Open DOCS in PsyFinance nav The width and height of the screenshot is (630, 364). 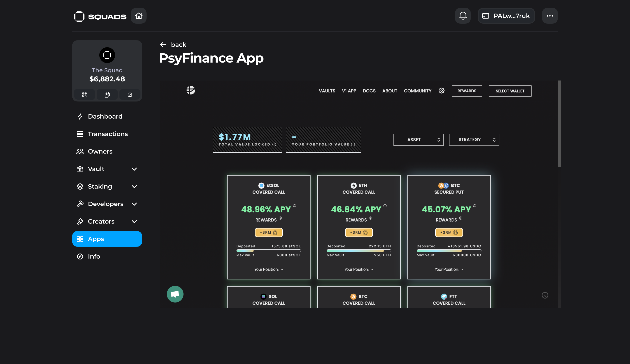(x=369, y=91)
